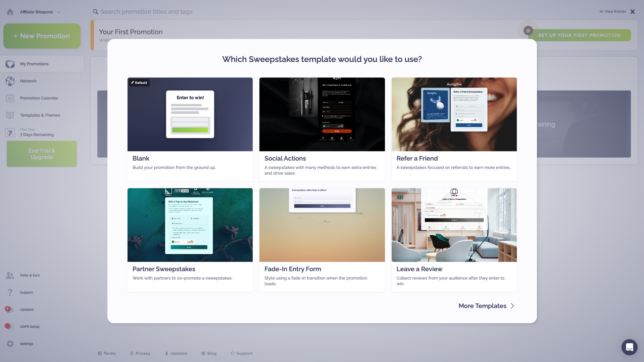
Task: Click the home icon in top bar
Action: pos(10,12)
